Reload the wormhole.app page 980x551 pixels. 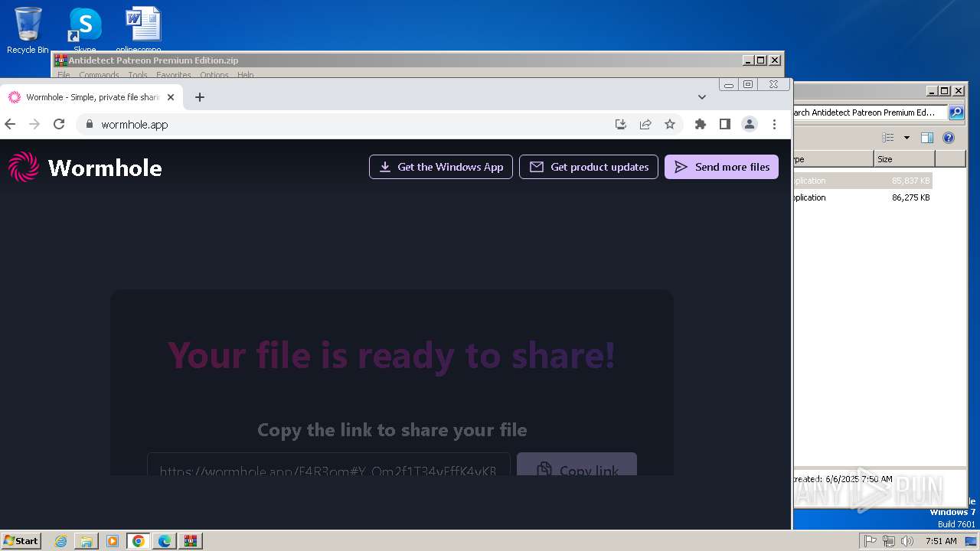59,124
